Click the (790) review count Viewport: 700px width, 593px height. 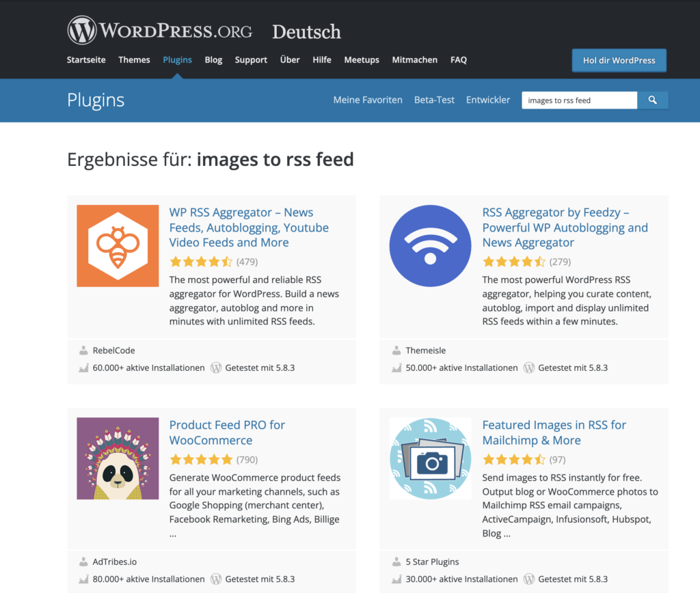pos(247,460)
